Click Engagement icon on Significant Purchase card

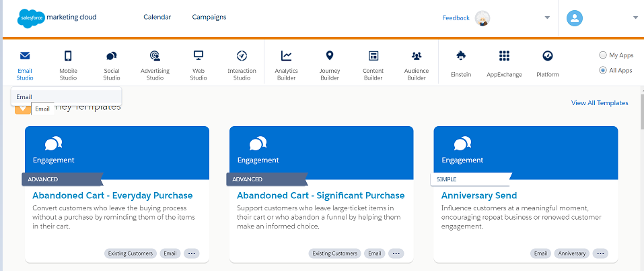(258, 144)
